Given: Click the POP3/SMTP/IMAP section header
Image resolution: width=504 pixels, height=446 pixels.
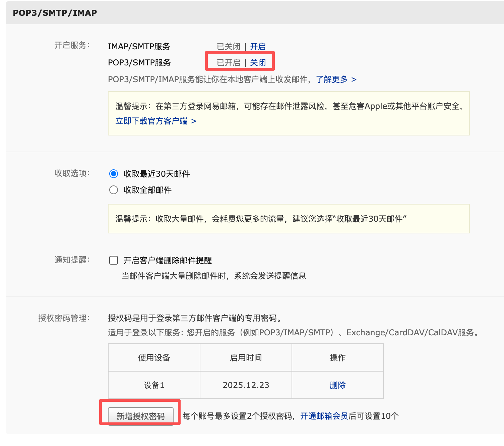Looking at the screenshot, I should click(x=55, y=13).
